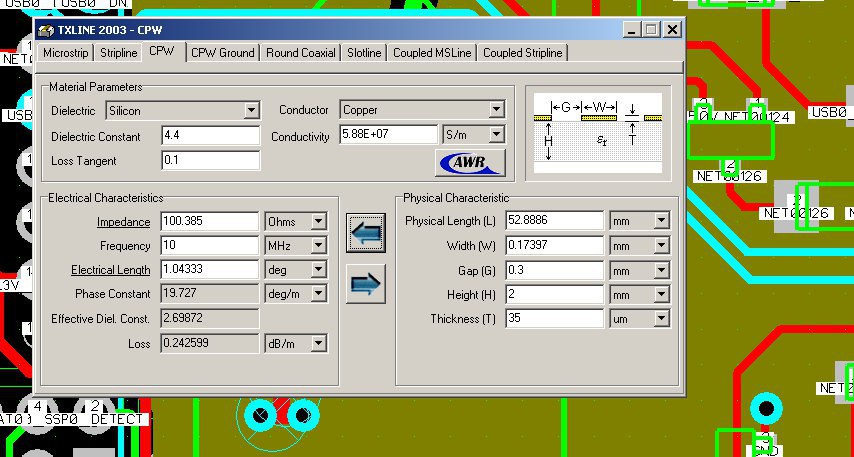Open the CPW Ground tab
Screen dimensions: 854x457
click(x=223, y=53)
